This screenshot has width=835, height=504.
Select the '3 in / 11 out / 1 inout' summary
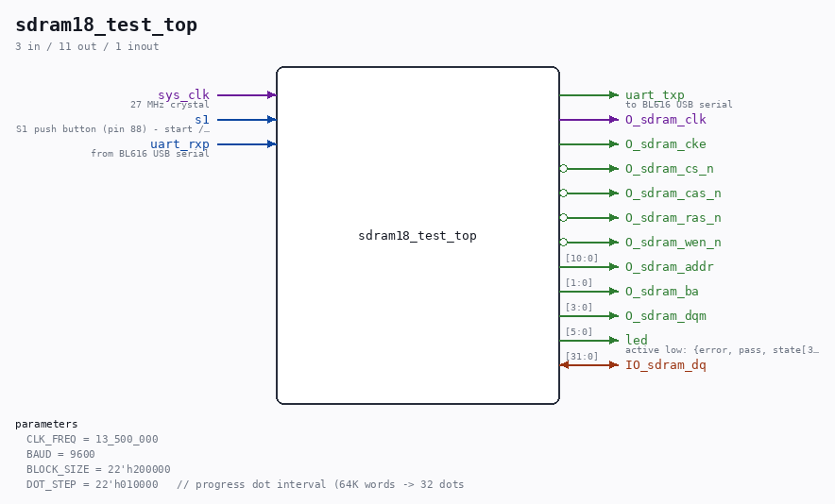(87, 46)
